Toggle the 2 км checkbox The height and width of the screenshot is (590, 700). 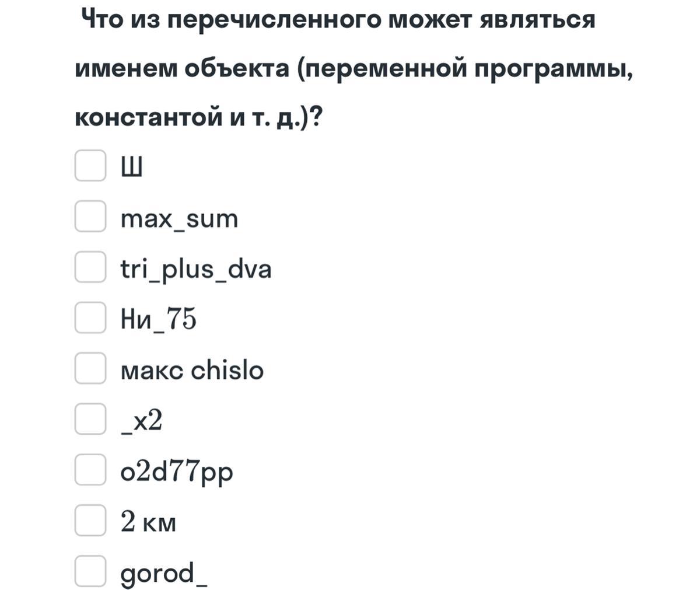pyautogui.click(x=90, y=521)
